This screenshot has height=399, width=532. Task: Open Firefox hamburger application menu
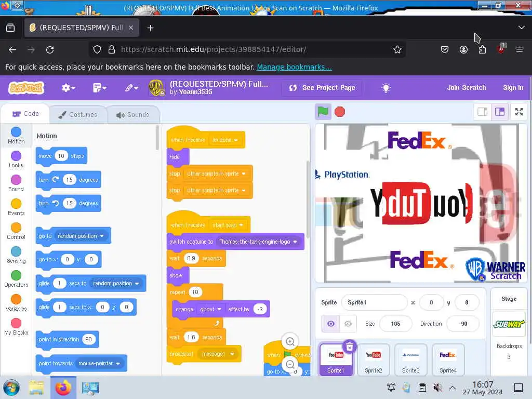click(519, 49)
